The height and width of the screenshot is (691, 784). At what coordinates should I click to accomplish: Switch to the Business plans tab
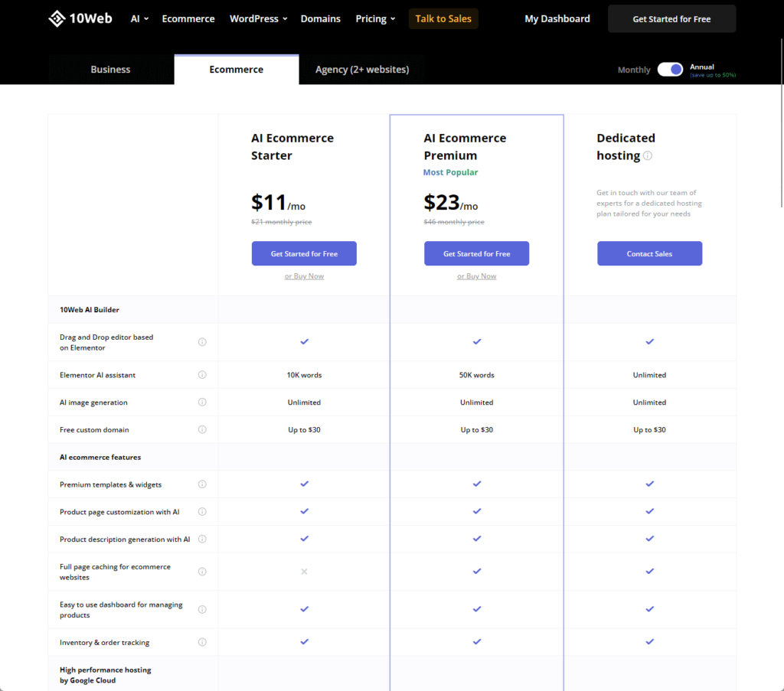coord(110,70)
